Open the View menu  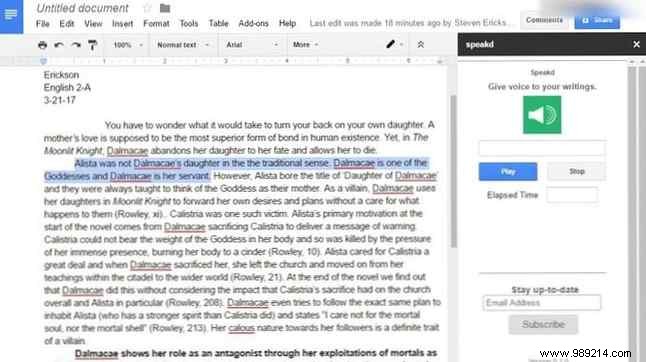coord(93,23)
